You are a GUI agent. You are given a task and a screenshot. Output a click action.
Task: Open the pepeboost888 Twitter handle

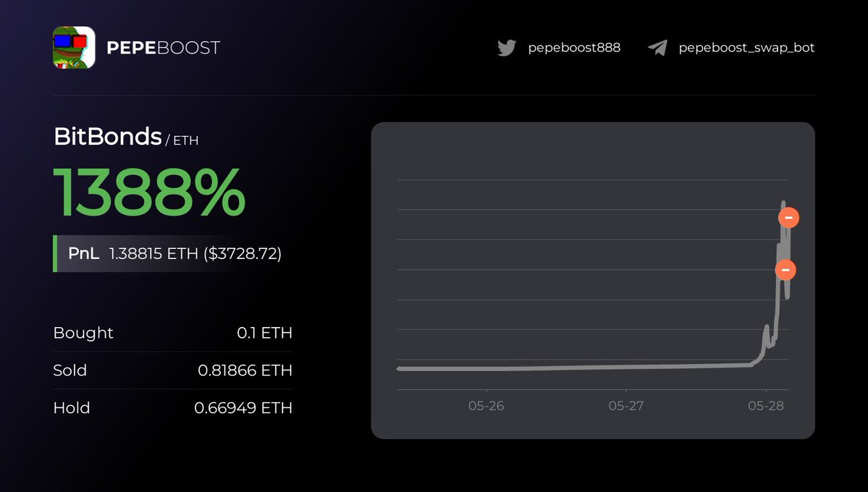pos(574,48)
